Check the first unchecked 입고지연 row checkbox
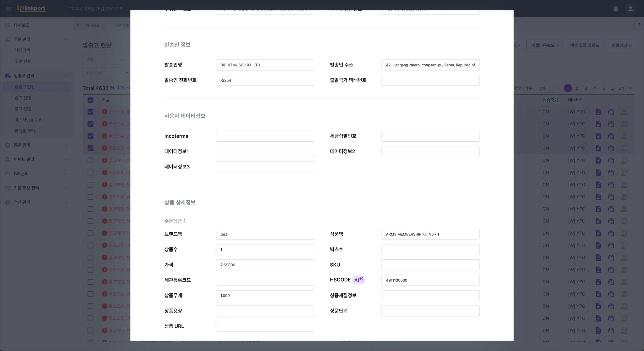The image size is (644, 351). (x=91, y=160)
